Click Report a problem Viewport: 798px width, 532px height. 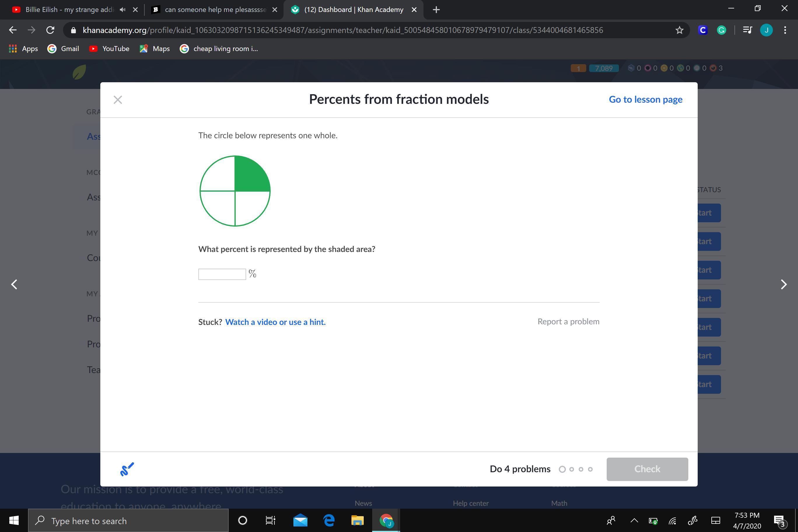[x=568, y=321]
